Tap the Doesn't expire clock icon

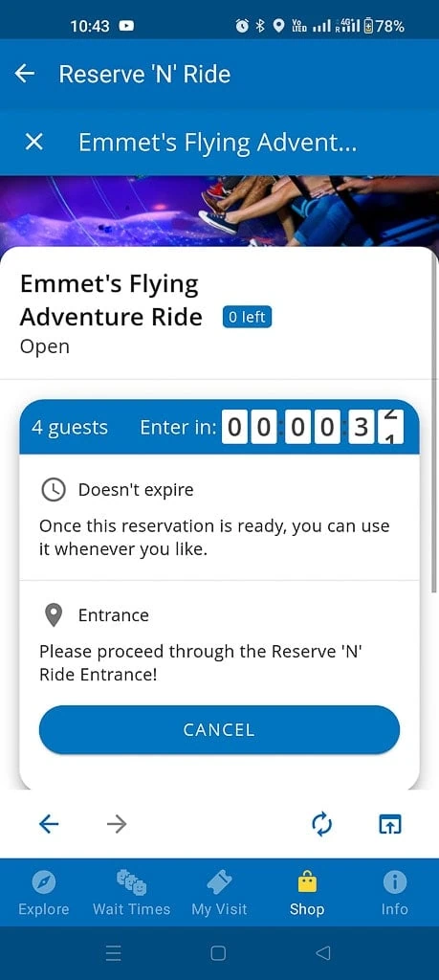click(x=54, y=489)
